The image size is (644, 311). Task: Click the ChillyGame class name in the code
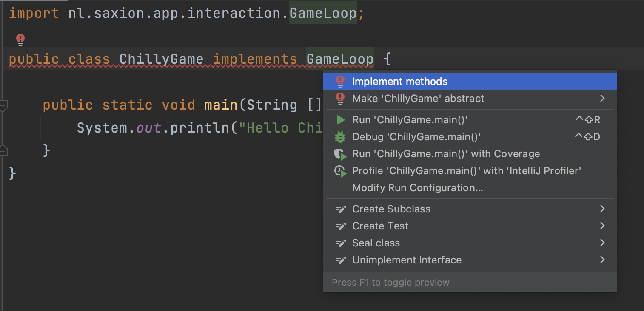coord(161,59)
